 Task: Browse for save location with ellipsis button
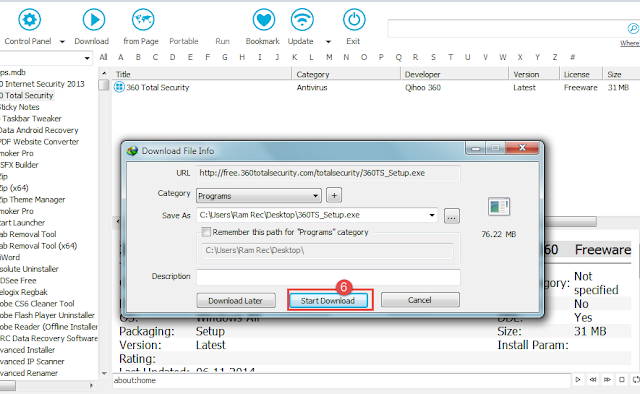pyautogui.click(x=451, y=216)
